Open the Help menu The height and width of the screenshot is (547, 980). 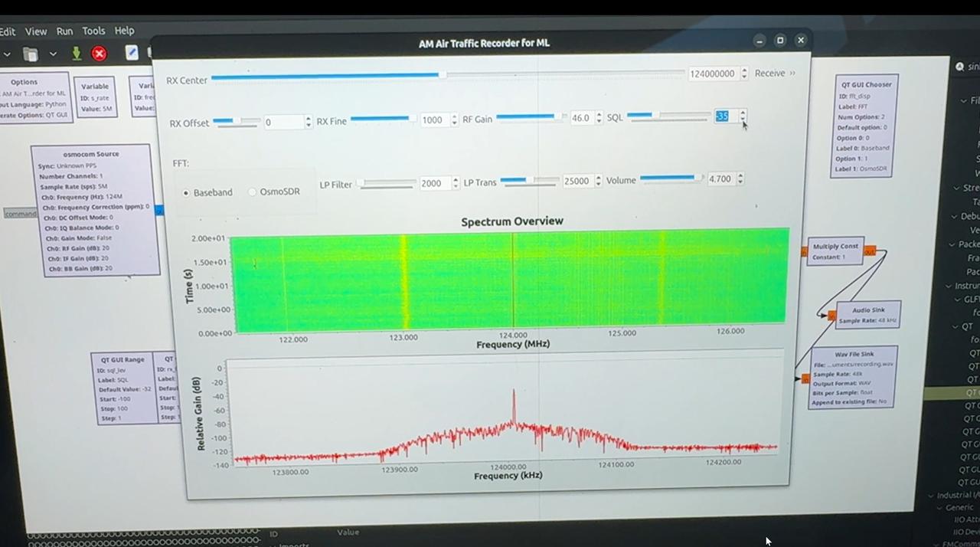[124, 31]
